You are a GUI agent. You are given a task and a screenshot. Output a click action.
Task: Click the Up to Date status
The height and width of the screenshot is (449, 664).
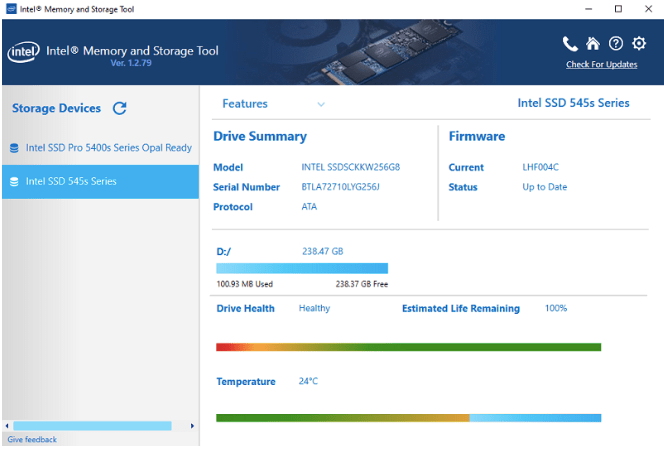pos(545,187)
